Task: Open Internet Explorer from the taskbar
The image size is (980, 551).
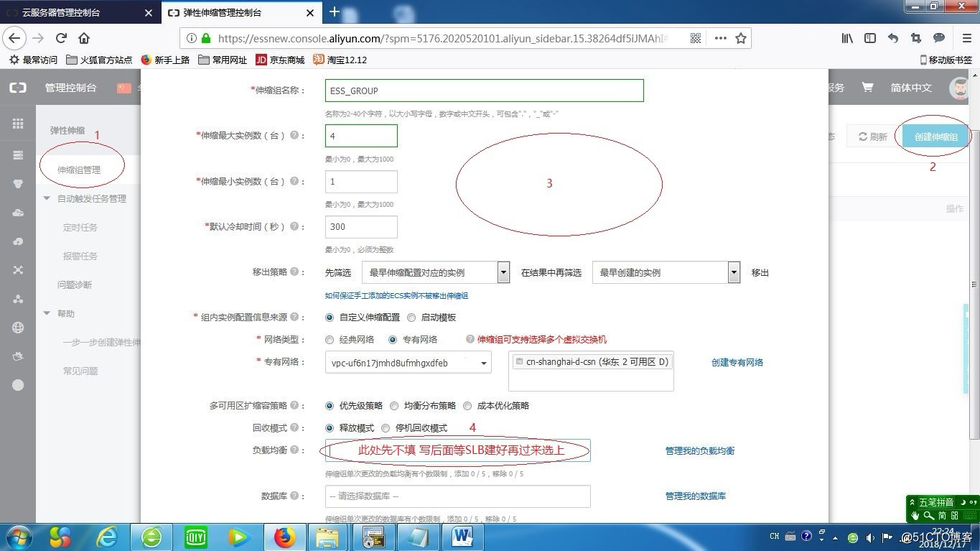Action: (108, 537)
